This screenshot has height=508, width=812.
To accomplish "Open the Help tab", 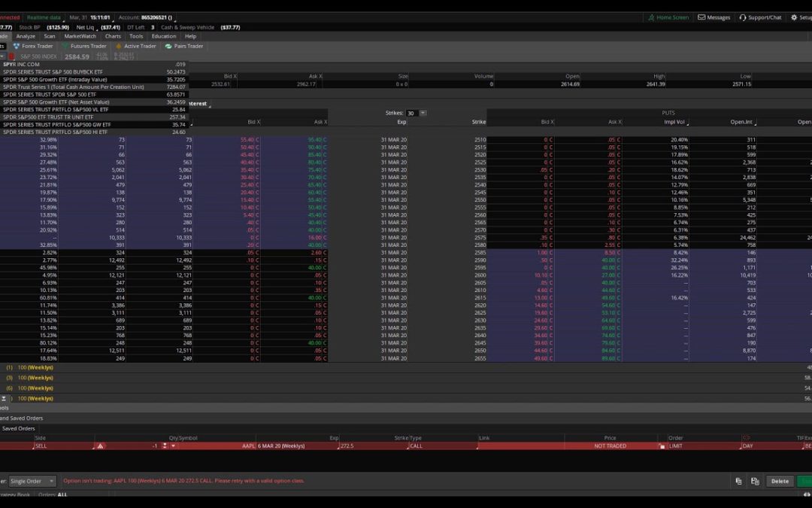I will 190,36.
